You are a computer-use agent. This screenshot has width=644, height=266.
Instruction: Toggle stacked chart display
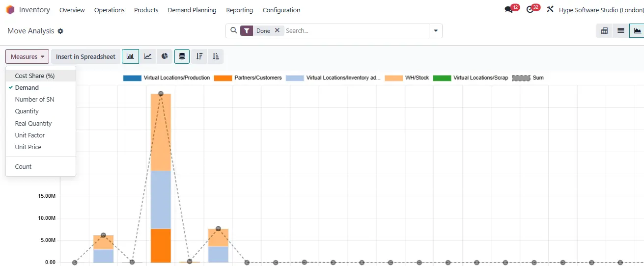[x=182, y=56]
